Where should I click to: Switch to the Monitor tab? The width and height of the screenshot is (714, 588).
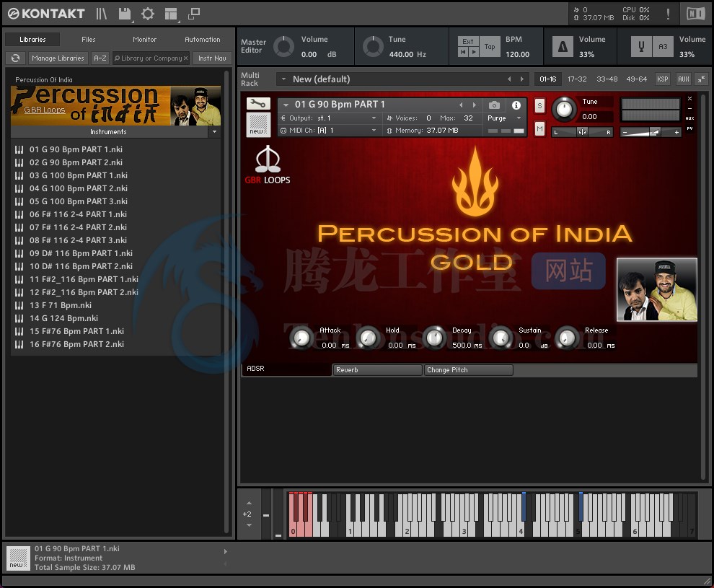point(144,40)
